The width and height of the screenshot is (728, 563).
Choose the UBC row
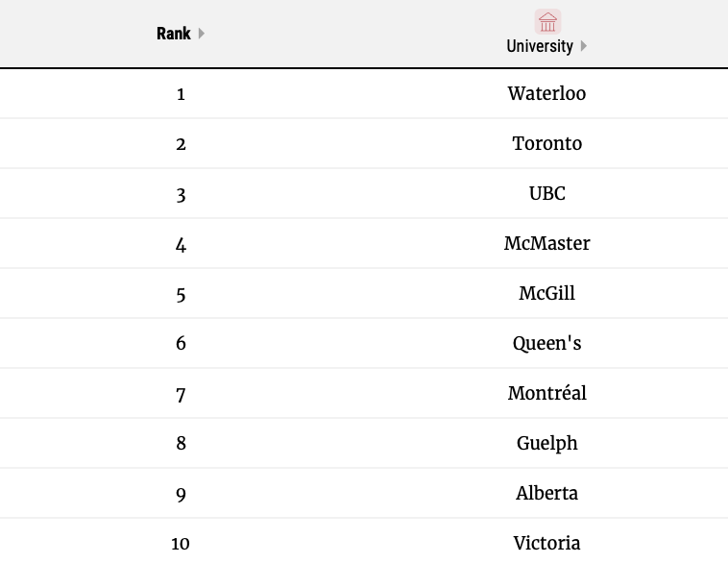coord(546,194)
